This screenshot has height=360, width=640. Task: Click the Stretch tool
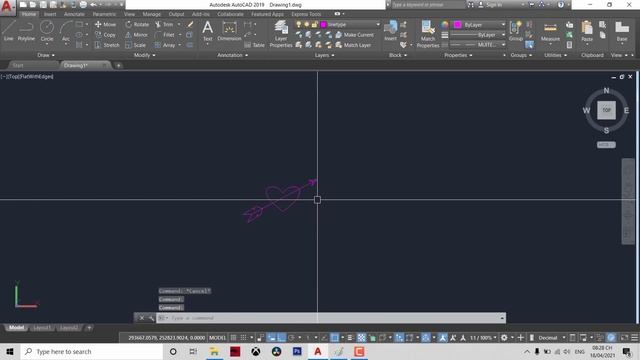(x=107, y=45)
